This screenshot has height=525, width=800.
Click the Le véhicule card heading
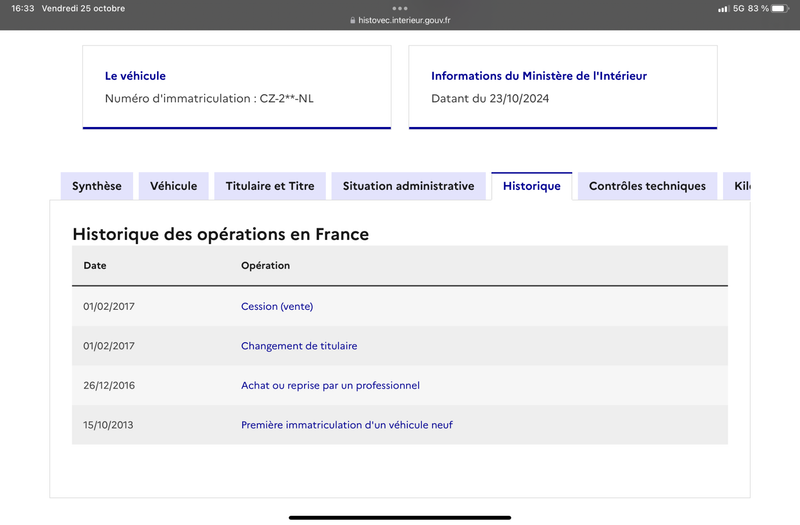click(x=135, y=76)
